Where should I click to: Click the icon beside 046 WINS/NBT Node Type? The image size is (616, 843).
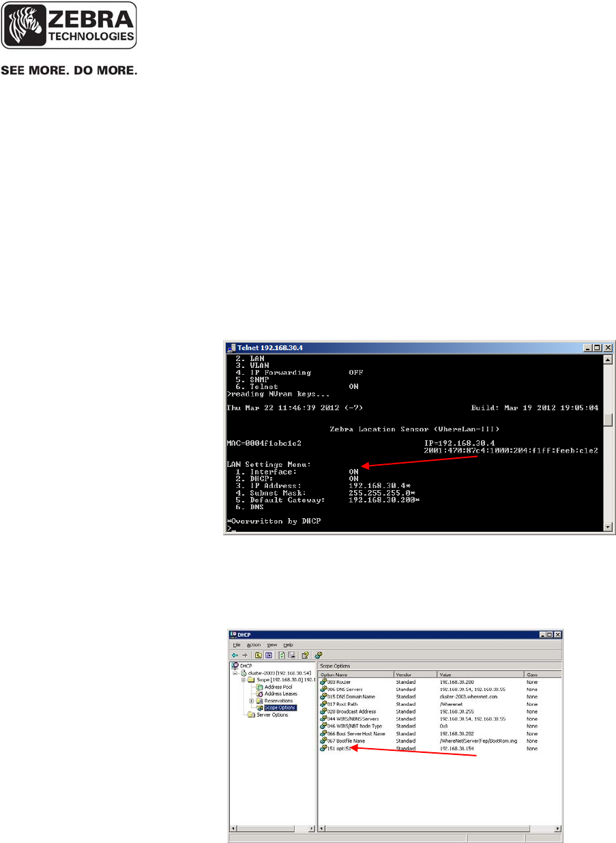[x=323, y=726]
